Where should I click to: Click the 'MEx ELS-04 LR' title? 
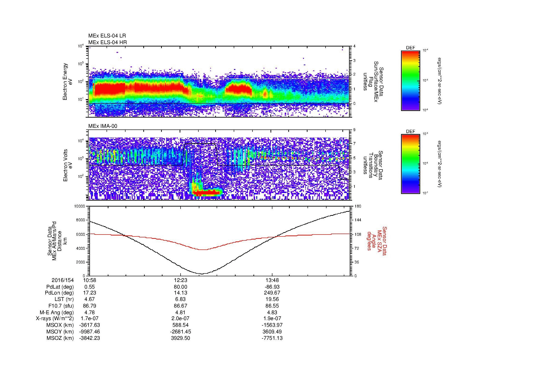click(x=107, y=36)
